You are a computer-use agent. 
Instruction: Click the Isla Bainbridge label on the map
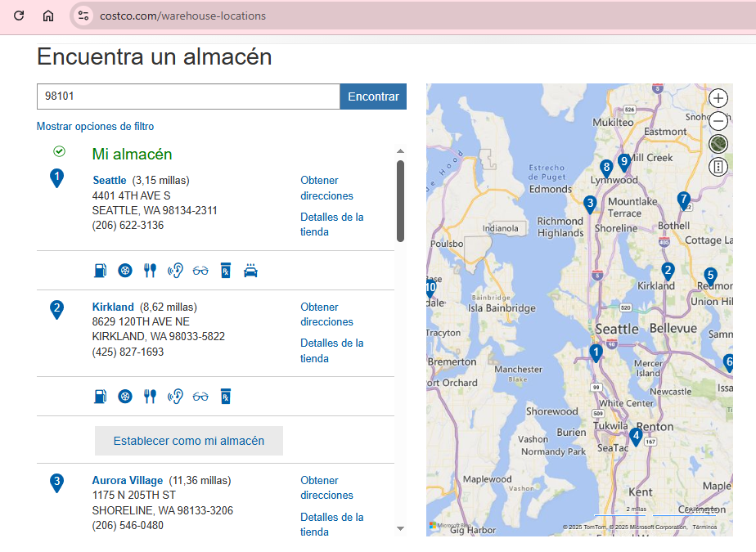[x=502, y=308]
